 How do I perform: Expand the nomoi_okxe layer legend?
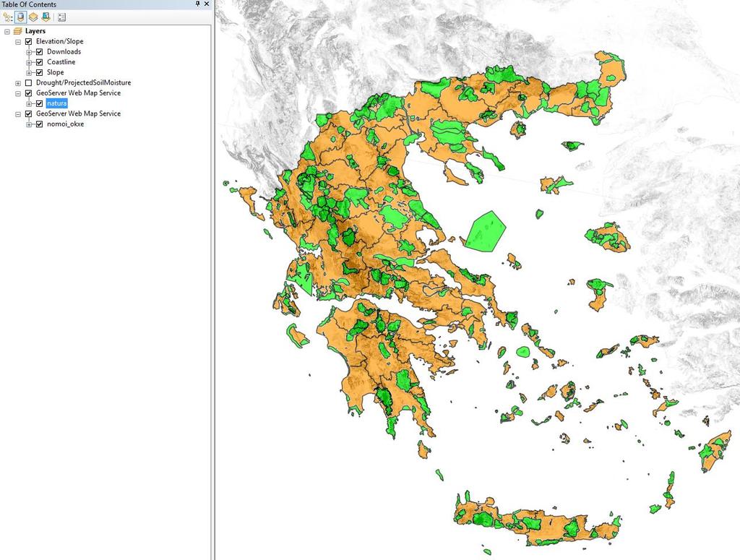pos(29,125)
